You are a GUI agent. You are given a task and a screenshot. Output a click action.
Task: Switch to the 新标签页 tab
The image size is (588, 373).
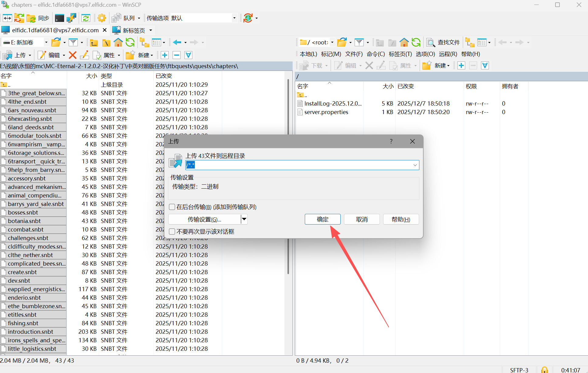pos(134,30)
